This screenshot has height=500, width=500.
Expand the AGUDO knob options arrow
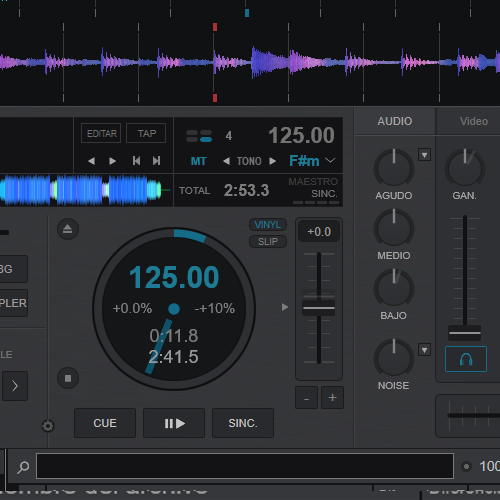[x=424, y=155]
